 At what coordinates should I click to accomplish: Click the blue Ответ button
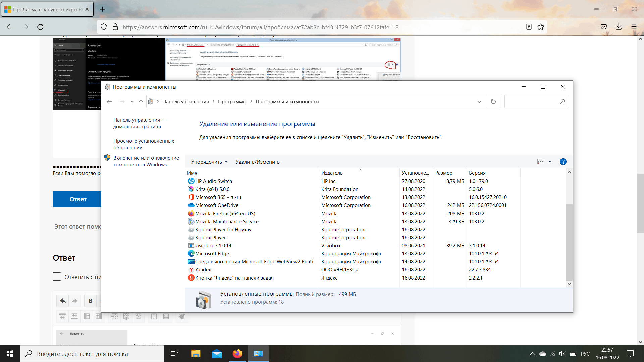77,199
